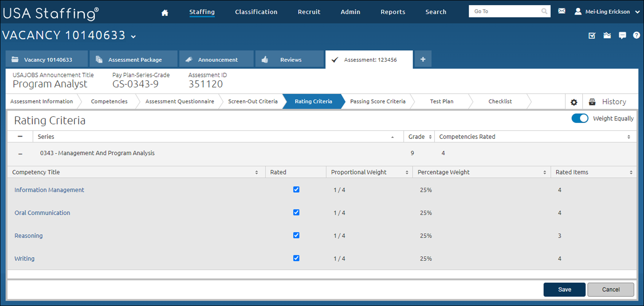Uncheck Rated for Information Management
The width and height of the screenshot is (644, 306).
coord(296,190)
